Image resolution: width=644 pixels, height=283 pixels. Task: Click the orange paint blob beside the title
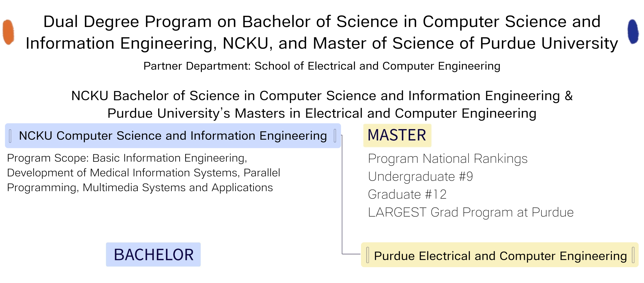point(8,32)
